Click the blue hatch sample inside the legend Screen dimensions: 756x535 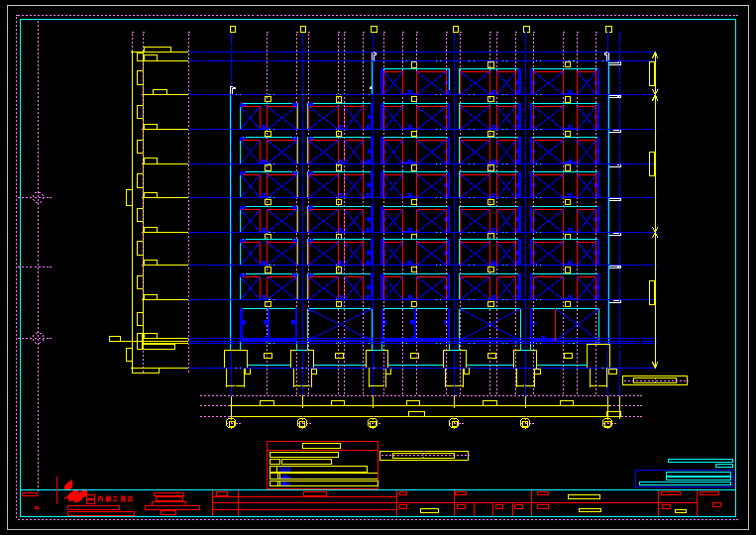[x=284, y=469]
